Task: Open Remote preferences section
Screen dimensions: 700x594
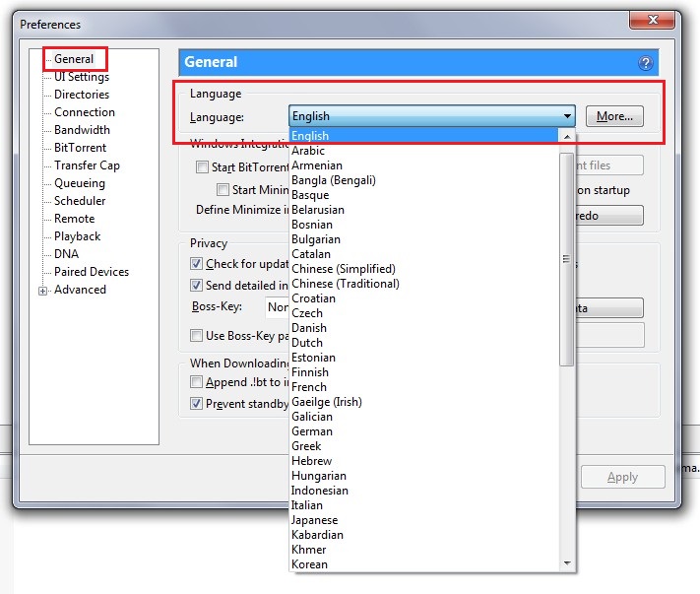Action: 75,219
